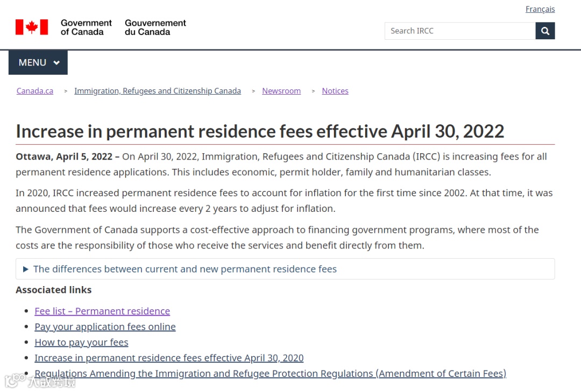Open How to pay your fees link
Image resolution: width=581 pixels, height=392 pixels.
pyautogui.click(x=81, y=343)
